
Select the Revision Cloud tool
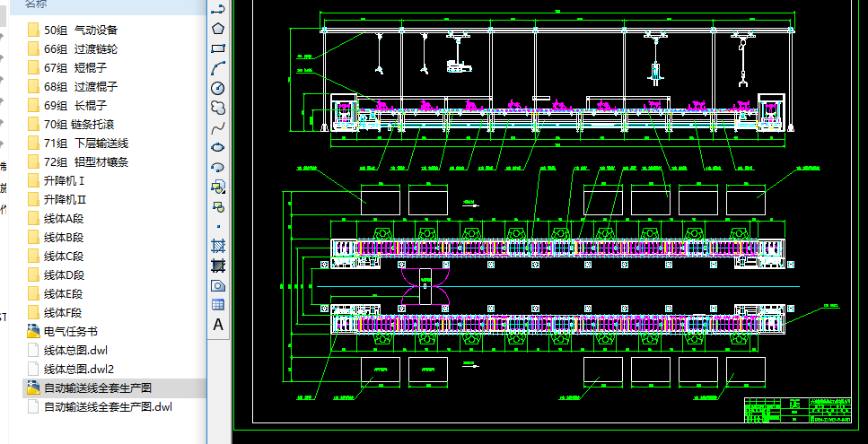218,108
